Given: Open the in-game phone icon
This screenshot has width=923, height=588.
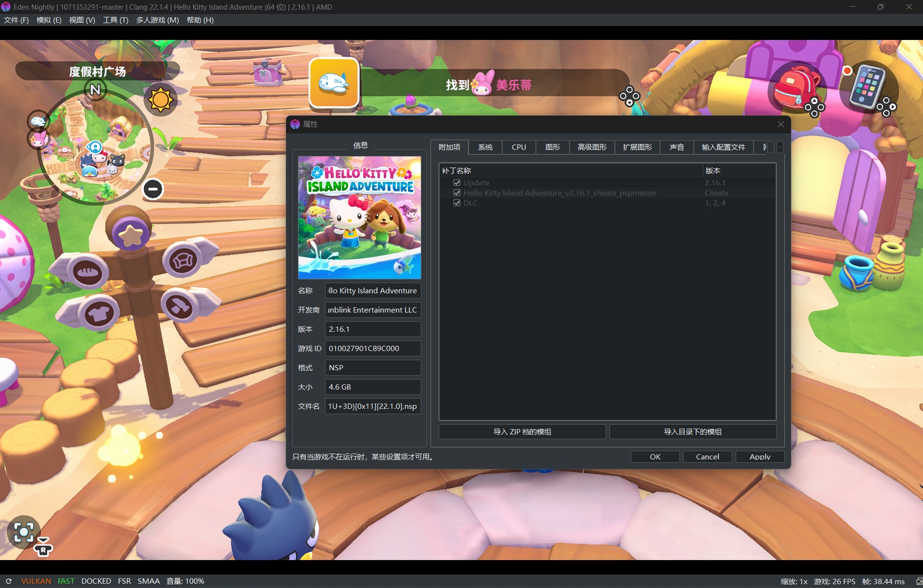Looking at the screenshot, I should [867, 87].
